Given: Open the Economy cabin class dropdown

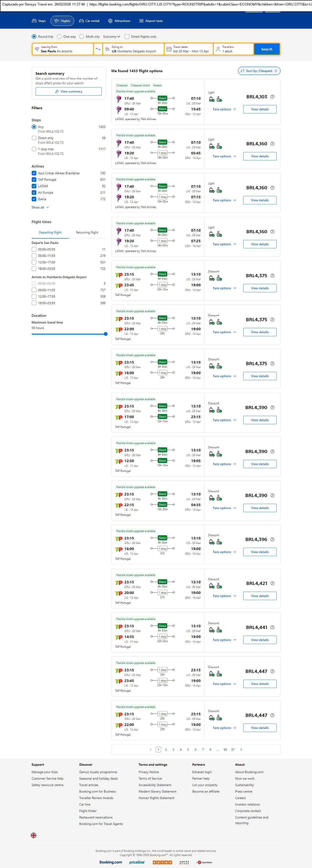Looking at the screenshot, I should point(111,37).
